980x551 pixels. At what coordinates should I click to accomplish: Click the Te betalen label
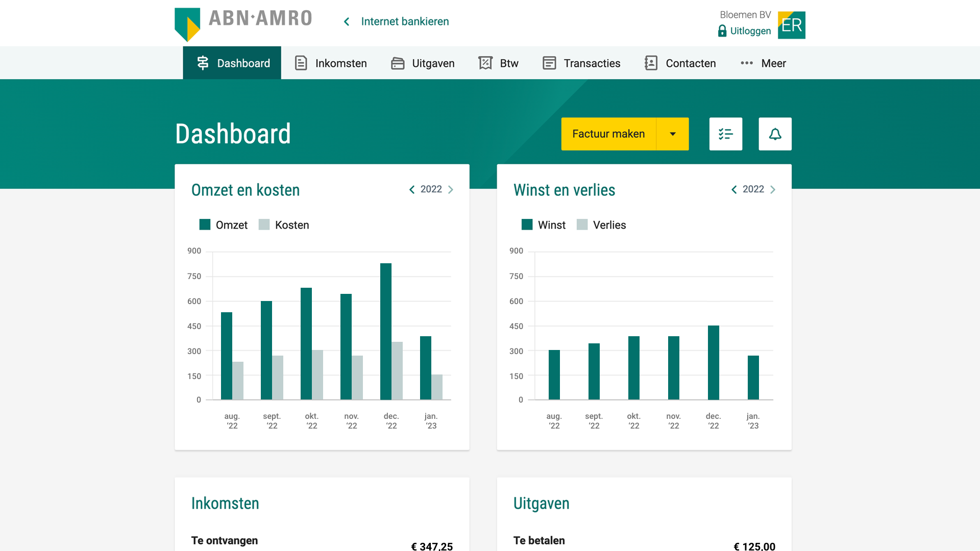coord(539,540)
